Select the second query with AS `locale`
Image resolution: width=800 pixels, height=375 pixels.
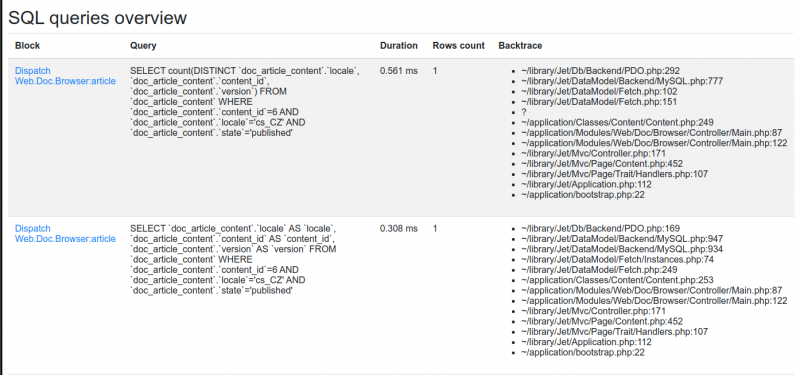pos(234,259)
